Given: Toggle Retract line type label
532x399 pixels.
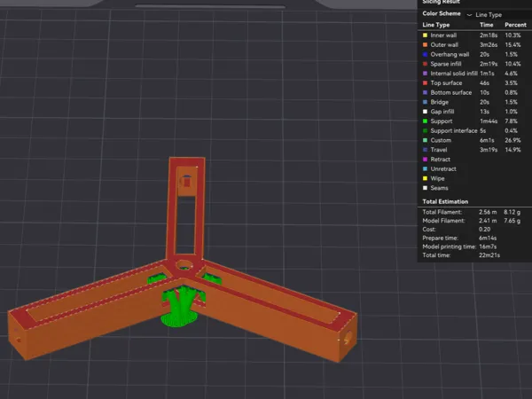Looking at the screenshot, I should 441,159.
